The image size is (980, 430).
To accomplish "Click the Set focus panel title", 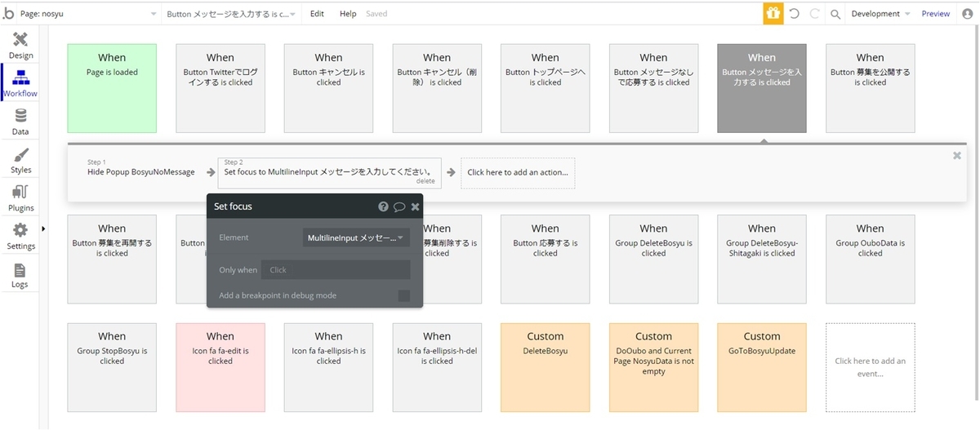I will tap(233, 206).
